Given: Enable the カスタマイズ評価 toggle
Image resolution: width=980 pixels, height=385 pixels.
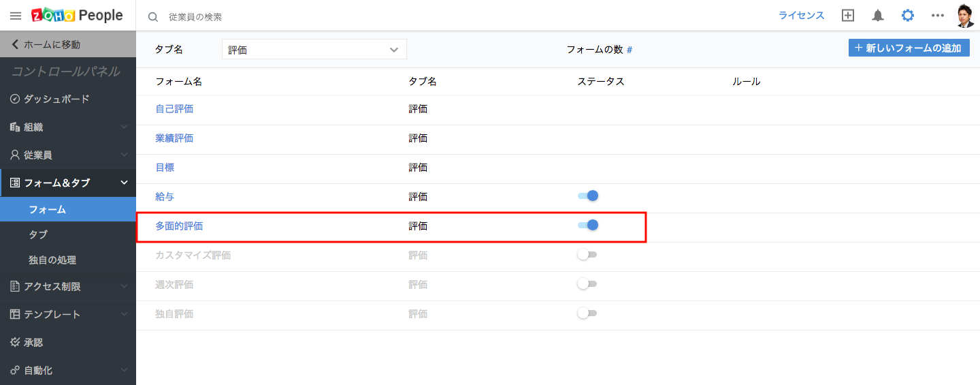Looking at the screenshot, I should pos(587,254).
